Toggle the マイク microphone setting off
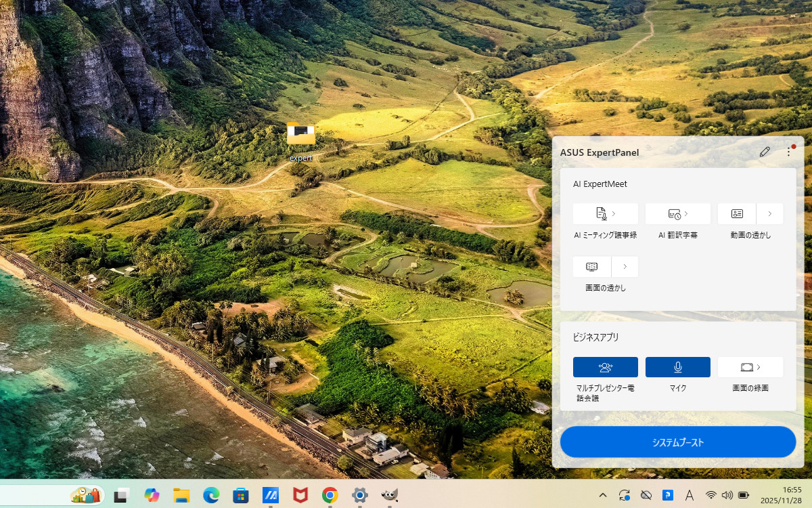812x508 pixels. 677,366
